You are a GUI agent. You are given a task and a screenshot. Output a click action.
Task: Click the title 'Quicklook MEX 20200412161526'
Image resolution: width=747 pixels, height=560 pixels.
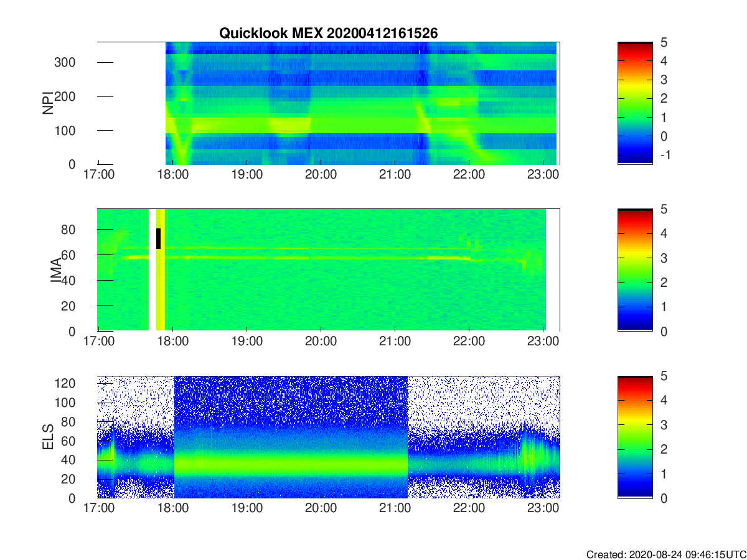[x=329, y=34]
